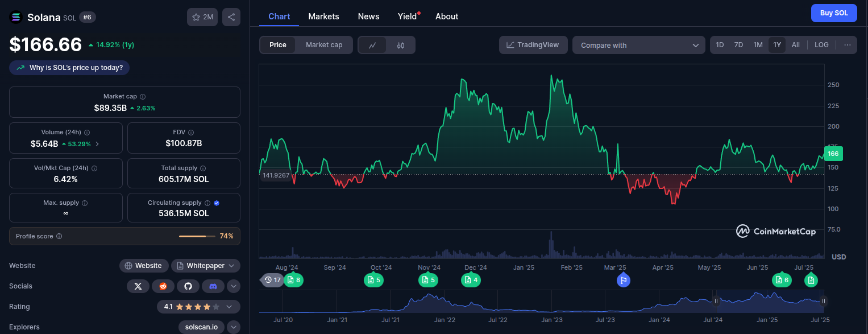868x334 pixels.
Task: Set chart range to 1M
Action: [x=758, y=45]
